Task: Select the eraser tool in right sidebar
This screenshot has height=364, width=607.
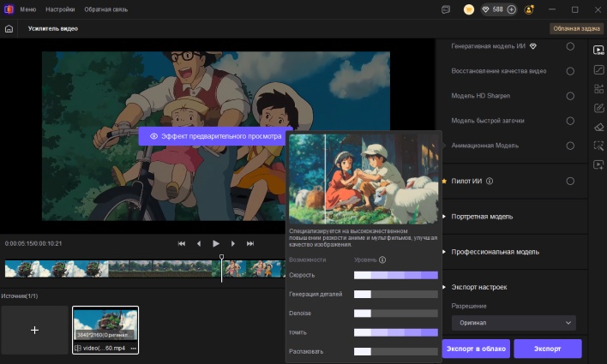Action: click(599, 127)
